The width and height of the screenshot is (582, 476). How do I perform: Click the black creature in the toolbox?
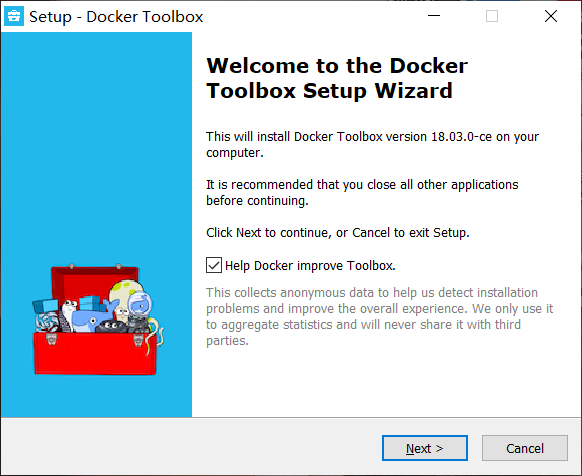(111, 327)
